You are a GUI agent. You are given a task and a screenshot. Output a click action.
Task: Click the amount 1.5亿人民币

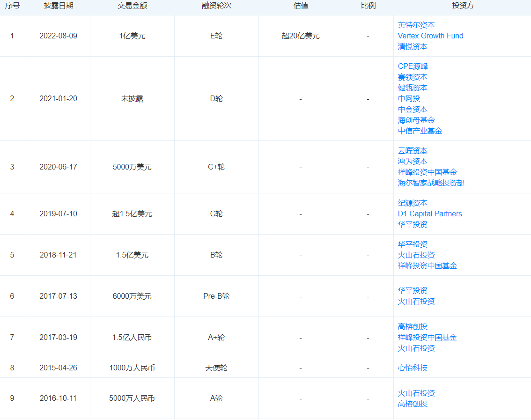pyautogui.click(x=132, y=338)
